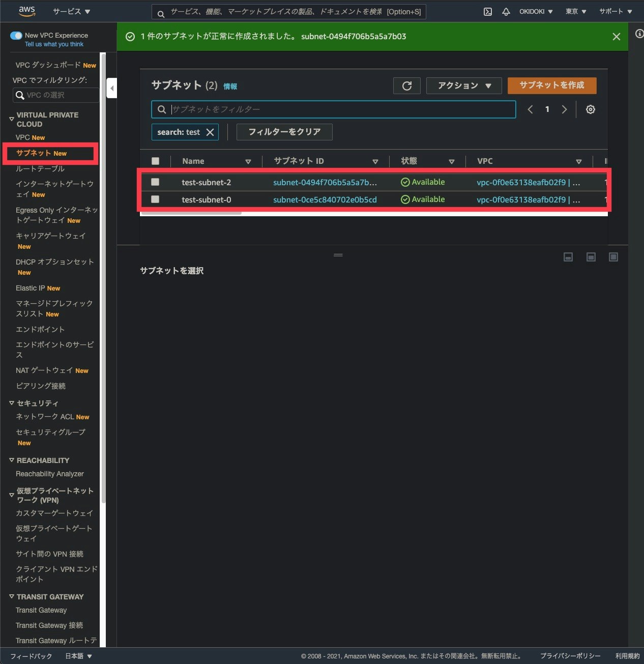
Task: Set details pane to full-height layout
Action: (x=613, y=257)
